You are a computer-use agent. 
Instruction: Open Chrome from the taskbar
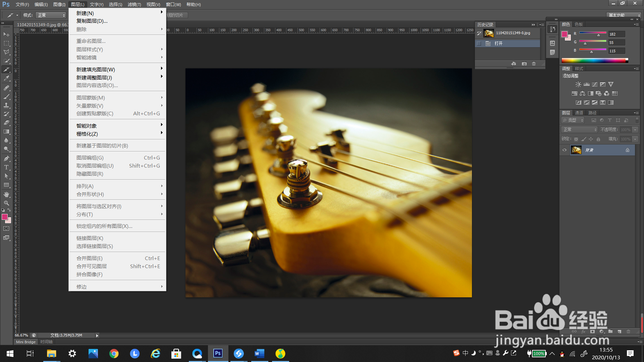pos(114,354)
